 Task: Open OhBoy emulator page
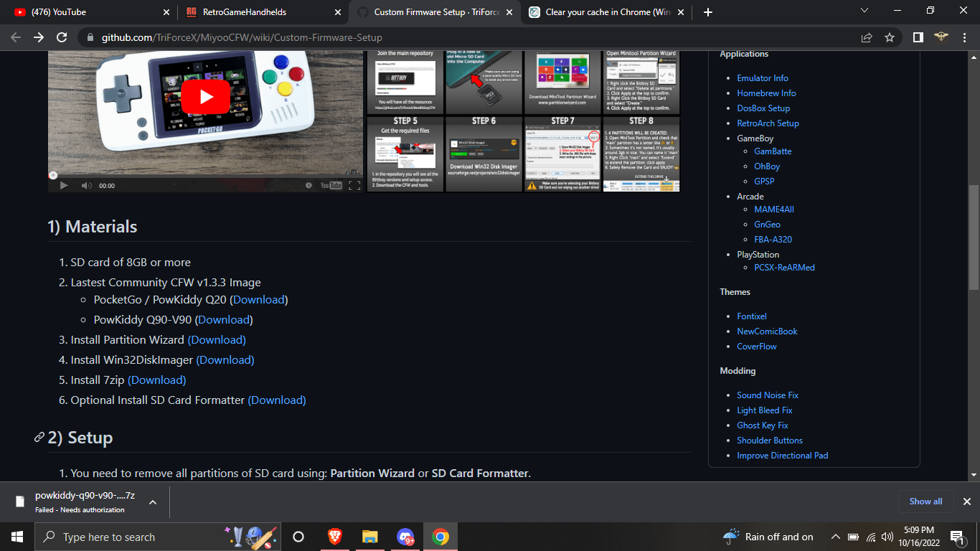pos(767,166)
